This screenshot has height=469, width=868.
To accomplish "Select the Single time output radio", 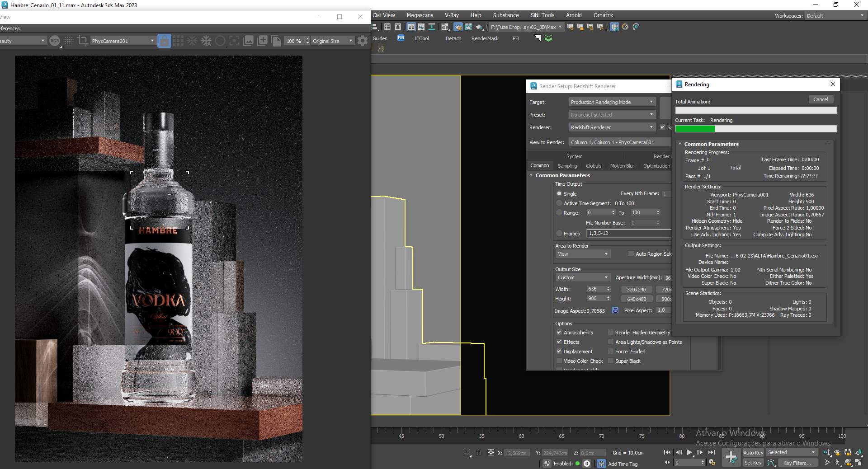I will (559, 193).
